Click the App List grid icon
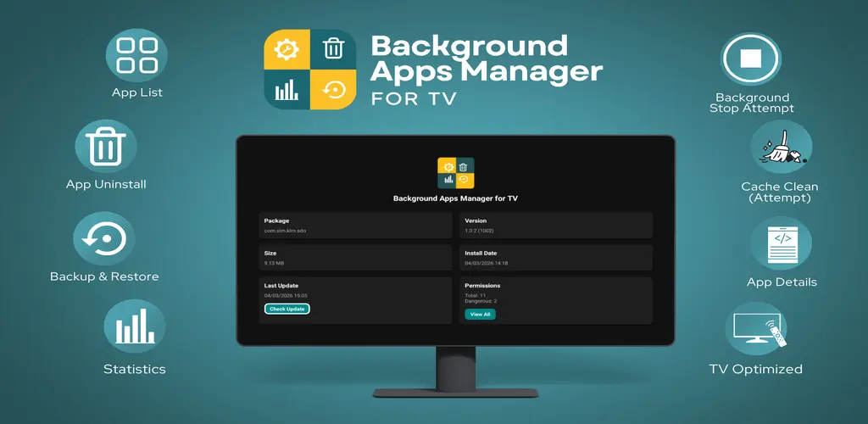 pos(136,55)
